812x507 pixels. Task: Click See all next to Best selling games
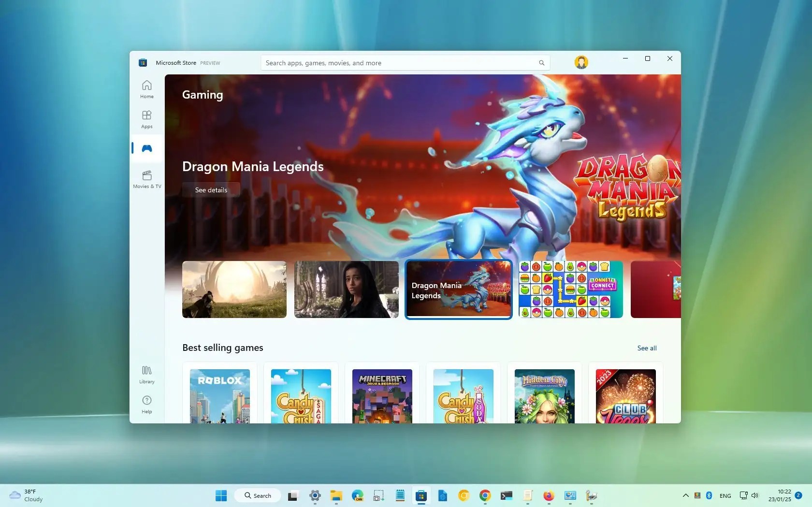click(x=646, y=348)
